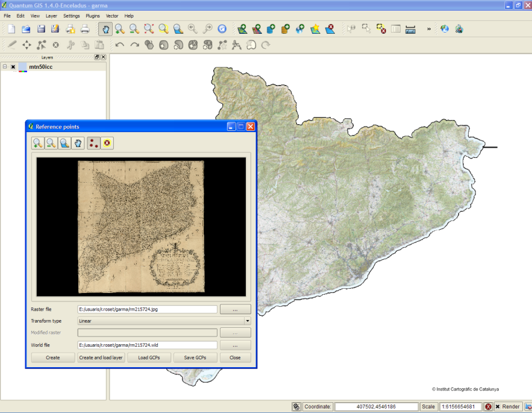Click the main toolbar Zoom to Layer icon
Screen dimensions: 532x413
click(178, 29)
